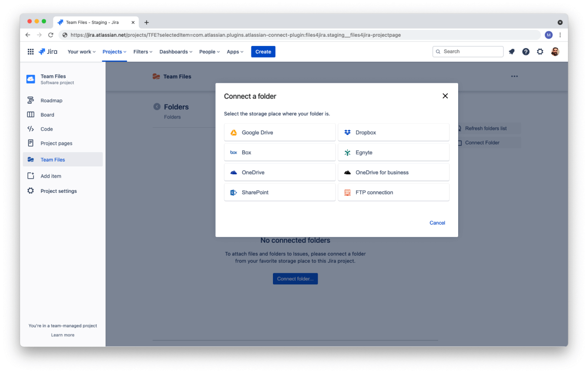Click Cancel in the dialog
Viewport: 588px width, 373px height.
click(x=437, y=223)
